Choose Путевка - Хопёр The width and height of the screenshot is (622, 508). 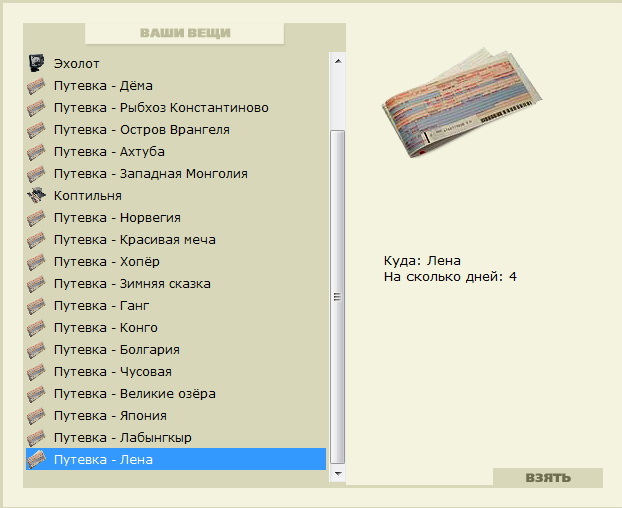point(176,262)
